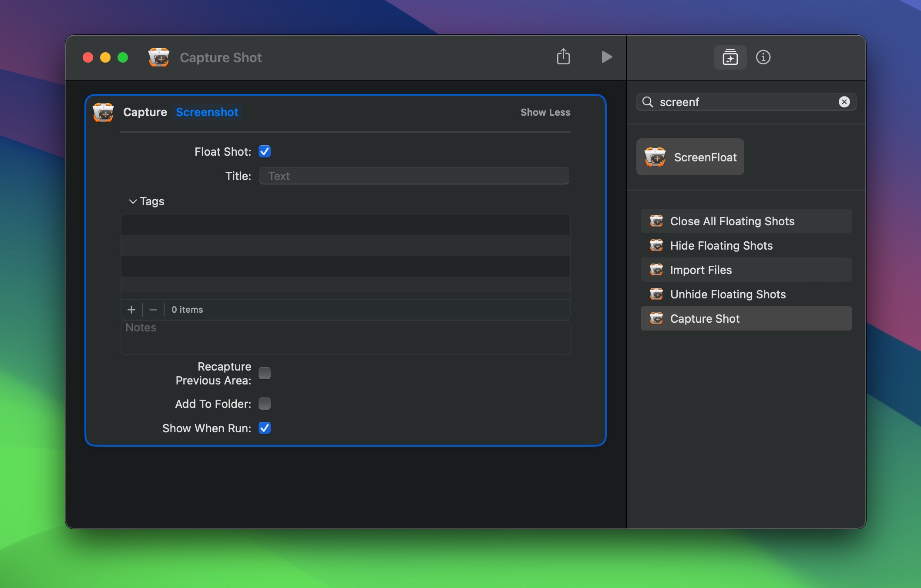Click the ScreenFloat icon beside Capture Shot in list

click(656, 318)
